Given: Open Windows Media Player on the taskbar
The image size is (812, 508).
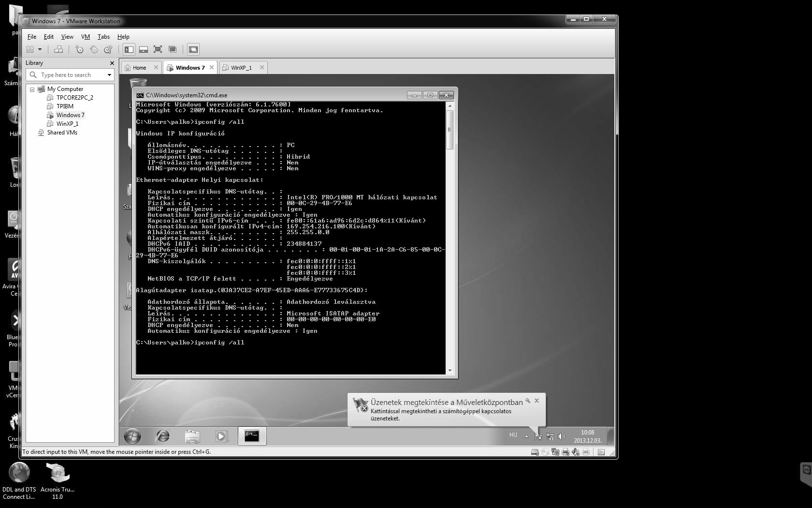Looking at the screenshot, I should pos(221,436).
